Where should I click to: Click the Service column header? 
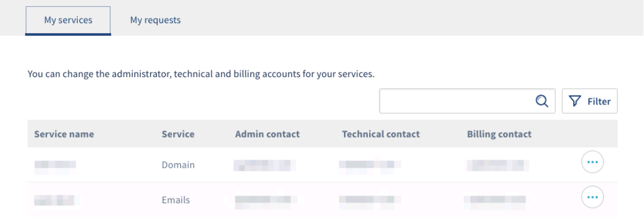[178, 134]
